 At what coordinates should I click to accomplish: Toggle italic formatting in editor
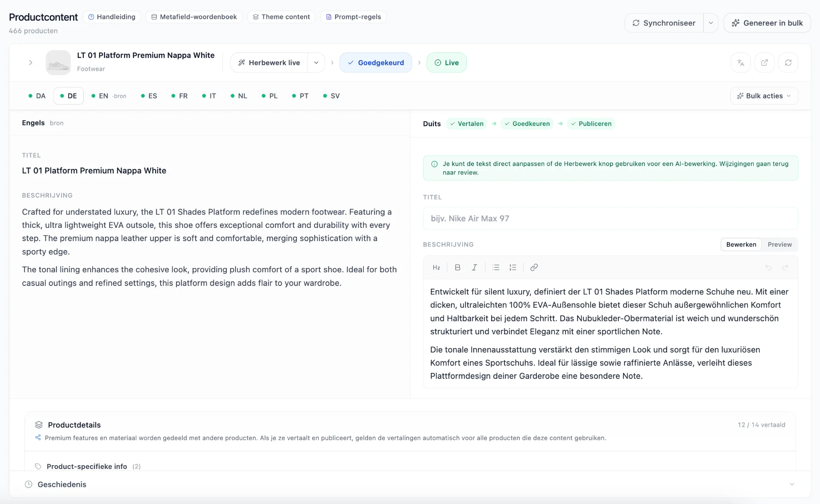point(474,268)
